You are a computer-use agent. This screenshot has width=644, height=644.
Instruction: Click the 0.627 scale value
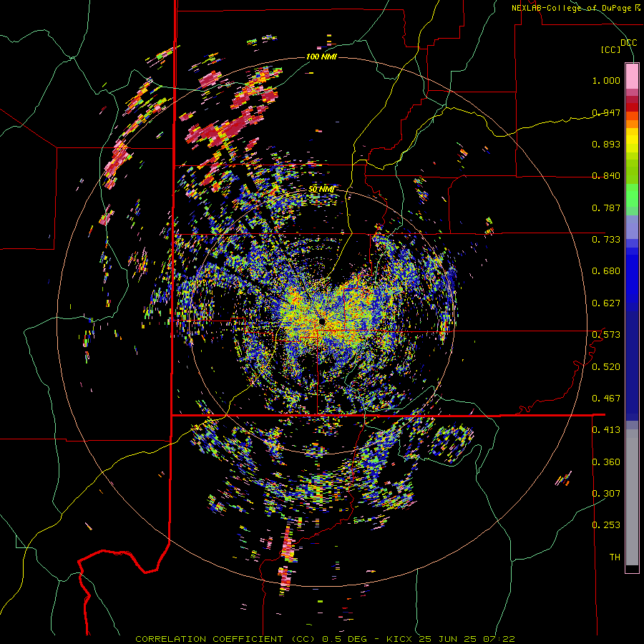tap(606, 303)
